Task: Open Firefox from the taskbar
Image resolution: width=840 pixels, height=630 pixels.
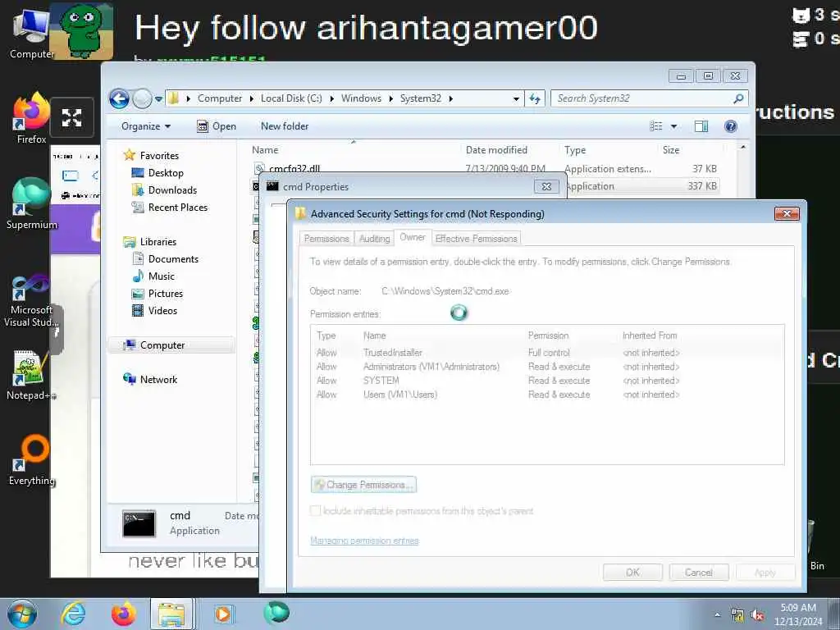Action: pos(123,614)
